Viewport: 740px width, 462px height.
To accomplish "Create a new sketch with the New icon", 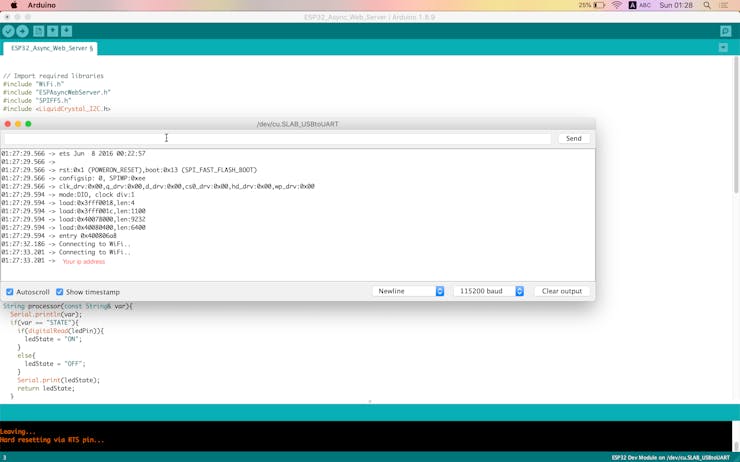I will click(x=39, y=31).
